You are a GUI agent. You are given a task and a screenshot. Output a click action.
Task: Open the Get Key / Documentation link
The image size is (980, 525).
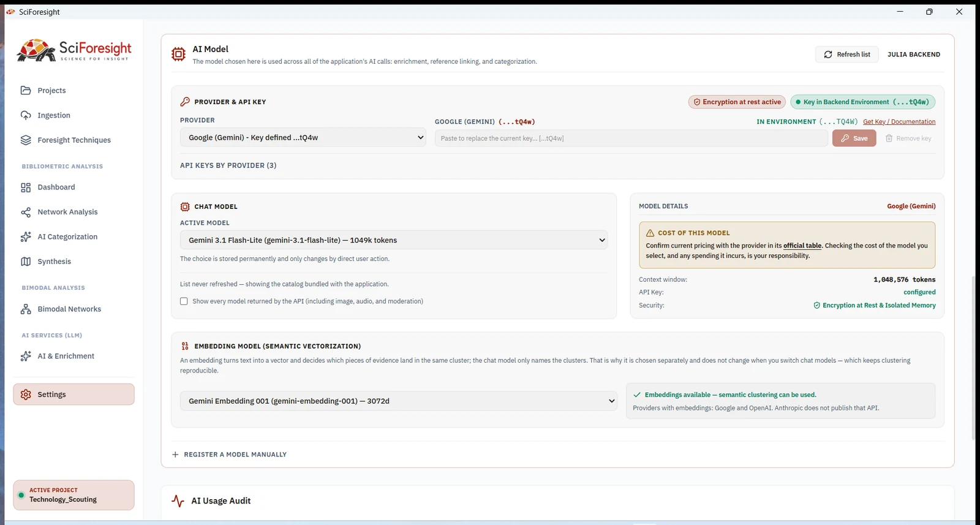(x=899, y=122)
